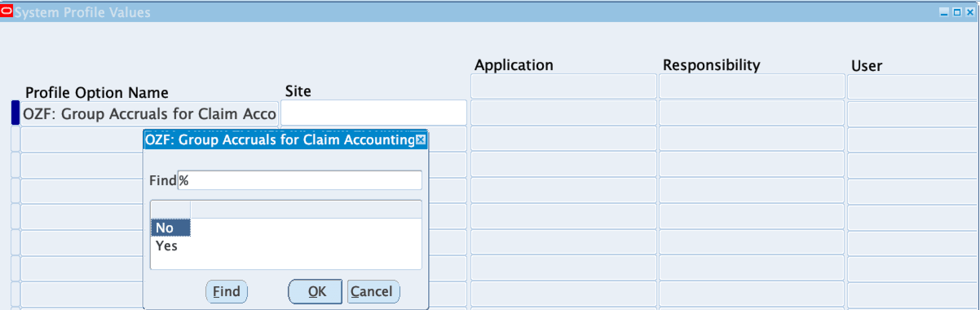
Task: Click the Site value field
Action: [x=373, y=113]
